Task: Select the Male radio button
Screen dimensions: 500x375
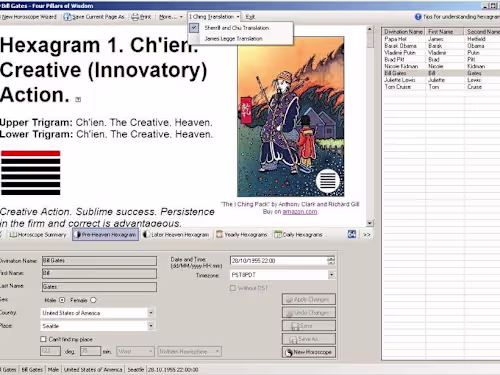Action: click(62, 300)
